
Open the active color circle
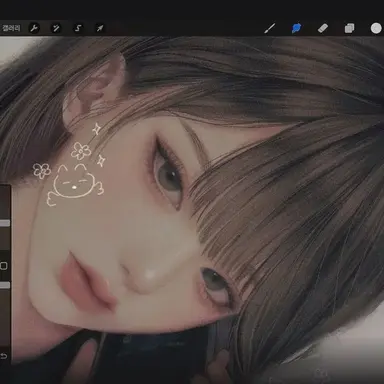tap(376, 28)
